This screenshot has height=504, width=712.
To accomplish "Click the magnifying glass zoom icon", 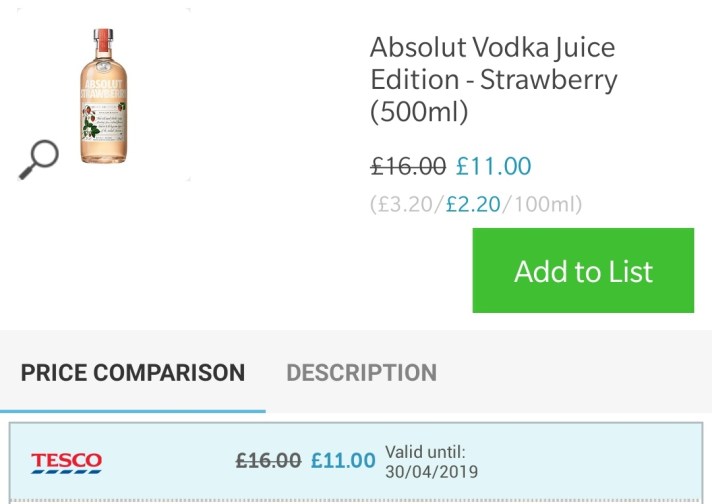I will click(x=38, y=158).
